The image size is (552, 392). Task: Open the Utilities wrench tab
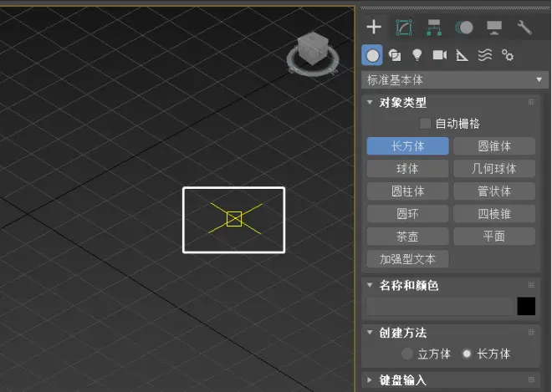pos(524,28)
